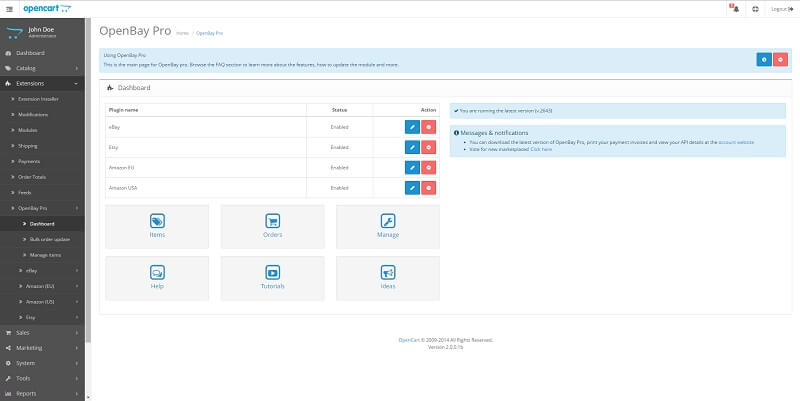The width and height of the screenshot is (800, 401).
Task: Open the account website link
Action: click(x=736, y=142)
